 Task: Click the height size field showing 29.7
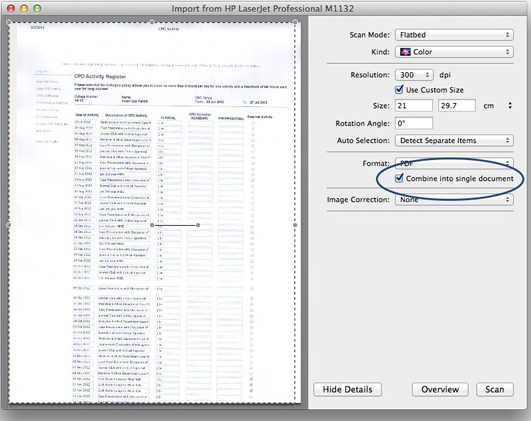457,106
